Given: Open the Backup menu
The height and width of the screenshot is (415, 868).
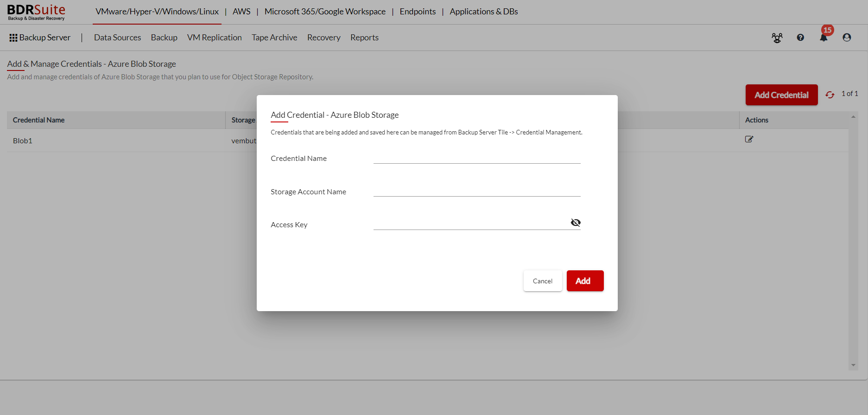Looking at the screenshot, I should (x=164, y=38).
